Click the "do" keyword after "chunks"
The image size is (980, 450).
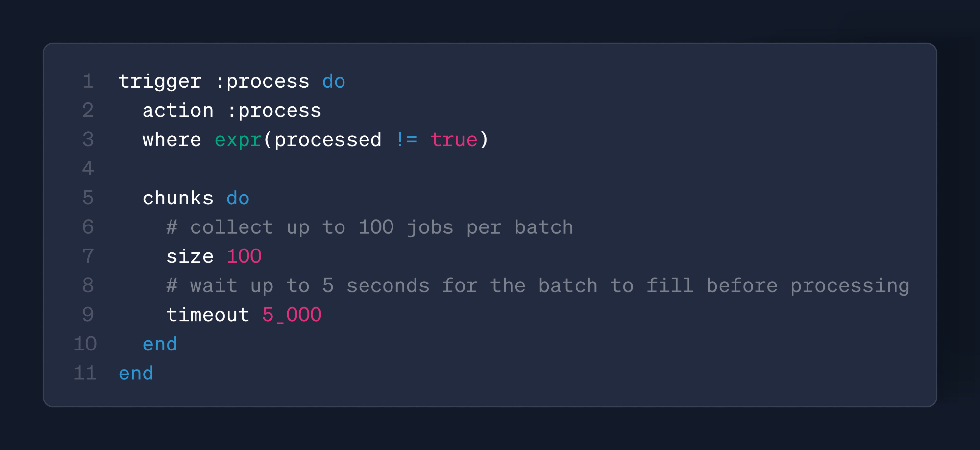point(238,199)
